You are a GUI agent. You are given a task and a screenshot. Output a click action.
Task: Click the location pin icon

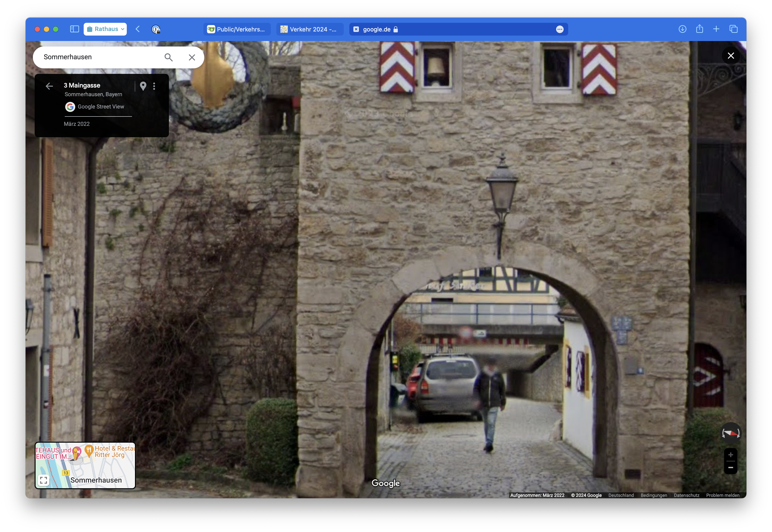click(x=143, y=86)
